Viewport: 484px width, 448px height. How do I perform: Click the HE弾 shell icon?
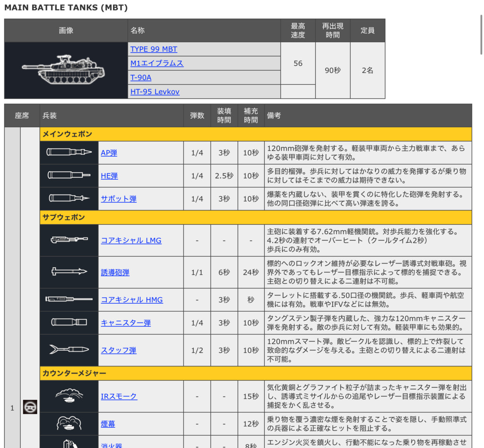(69, 176)
